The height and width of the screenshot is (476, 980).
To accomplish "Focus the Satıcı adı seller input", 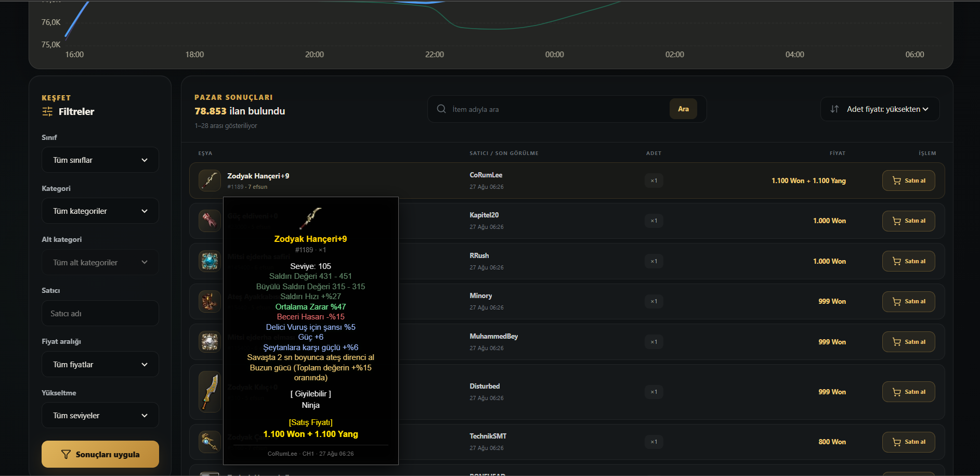I will pos(100,313).
